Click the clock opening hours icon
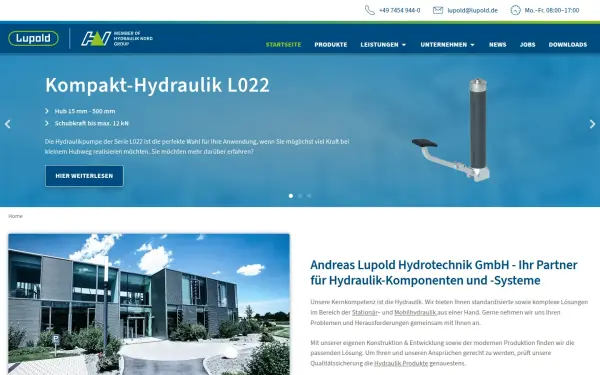The image size is (600, 375). [515, 10]
